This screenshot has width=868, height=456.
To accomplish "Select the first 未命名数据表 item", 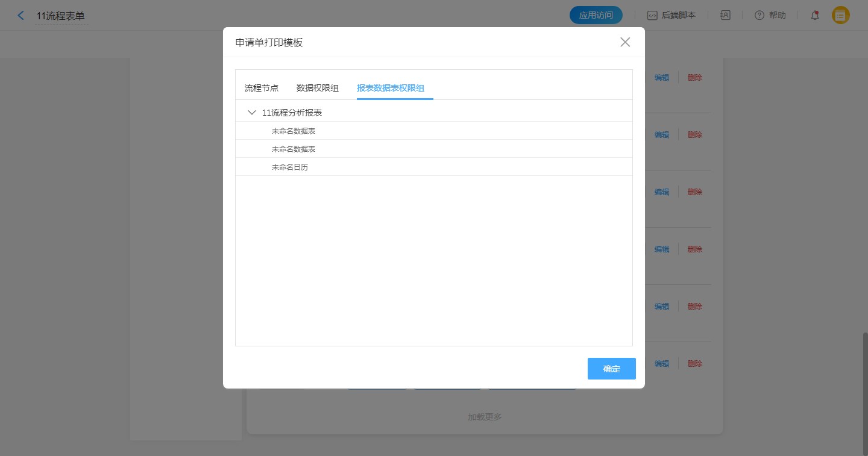I will point(294,131).
